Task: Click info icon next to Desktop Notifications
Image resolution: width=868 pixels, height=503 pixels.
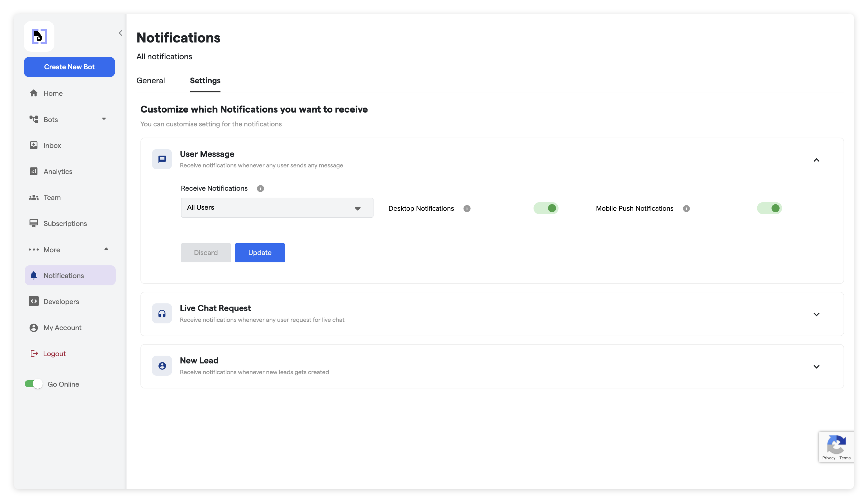Action: click(x=467, y=208)
